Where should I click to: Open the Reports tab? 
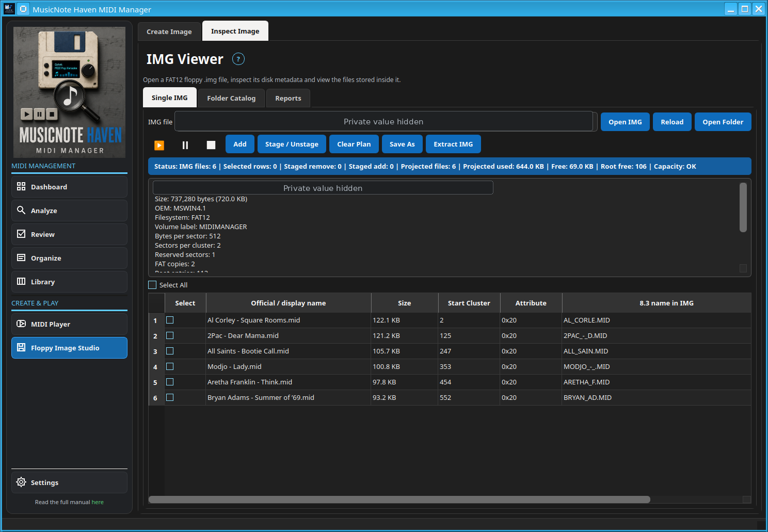pyautogui.click(x=288, y=98)
